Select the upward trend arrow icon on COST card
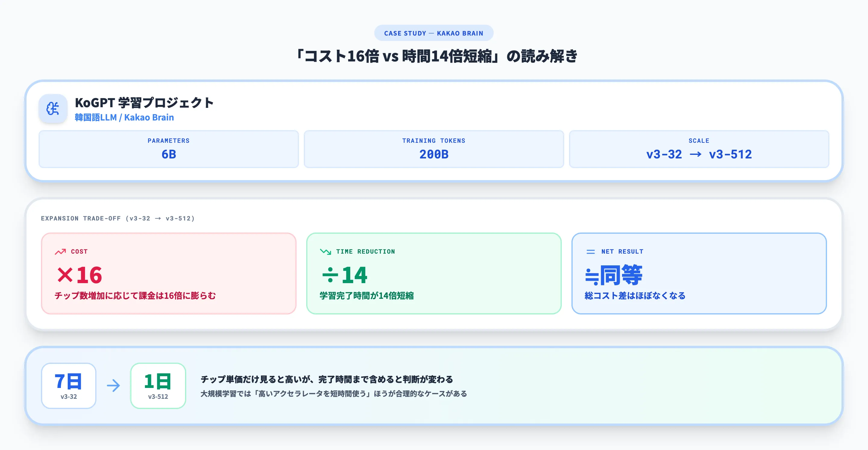The image size is (868, 450). tap(61, 251)
